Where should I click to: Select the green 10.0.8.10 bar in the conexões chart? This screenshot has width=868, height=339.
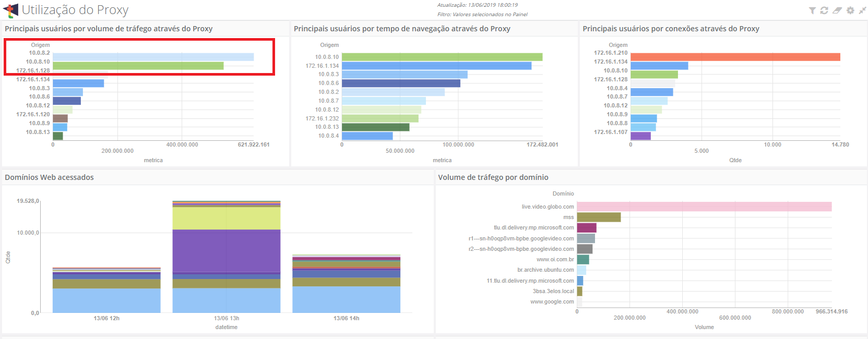(x=654, y=75)
